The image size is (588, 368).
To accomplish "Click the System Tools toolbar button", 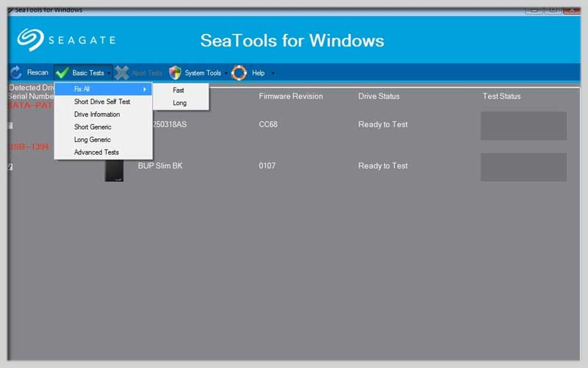I will (198, 73).
